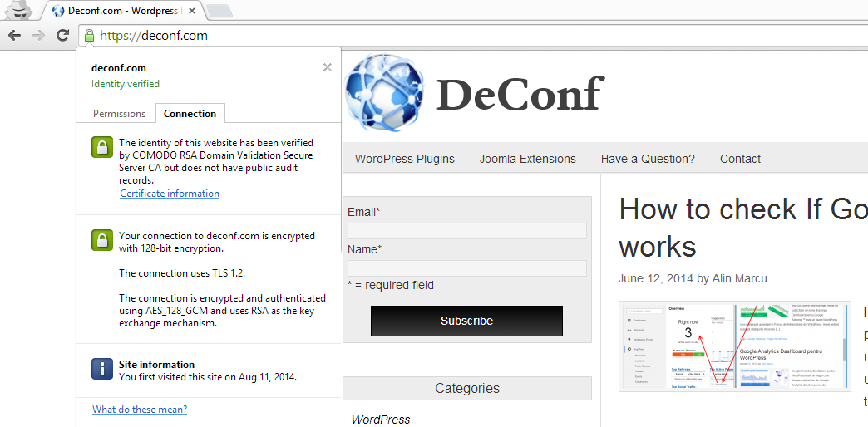The image size is (868, 427).
Task: Click the globe favicon on the Deconf.com tab
Action: pos(58,11)
